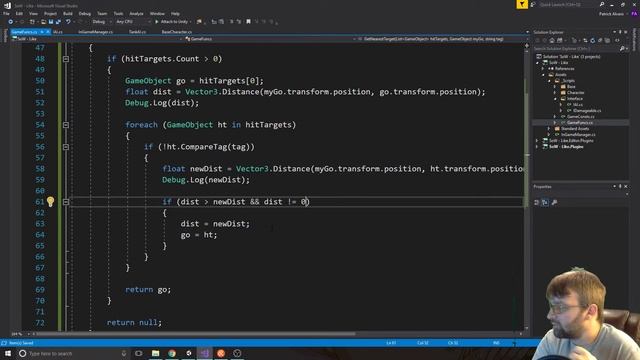Select GameFuncs.cs in Solution Explorer
The height and width of the screenshot is (360, 640).
580,122
